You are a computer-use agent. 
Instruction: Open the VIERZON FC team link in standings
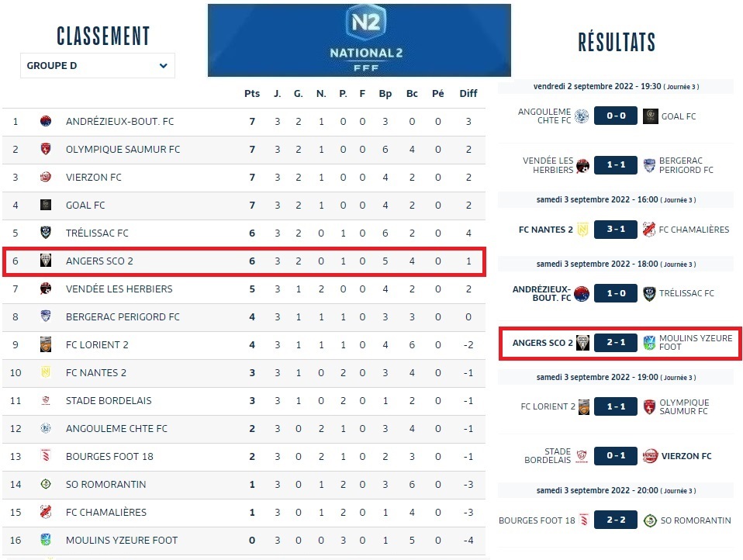tap(93, 178)
